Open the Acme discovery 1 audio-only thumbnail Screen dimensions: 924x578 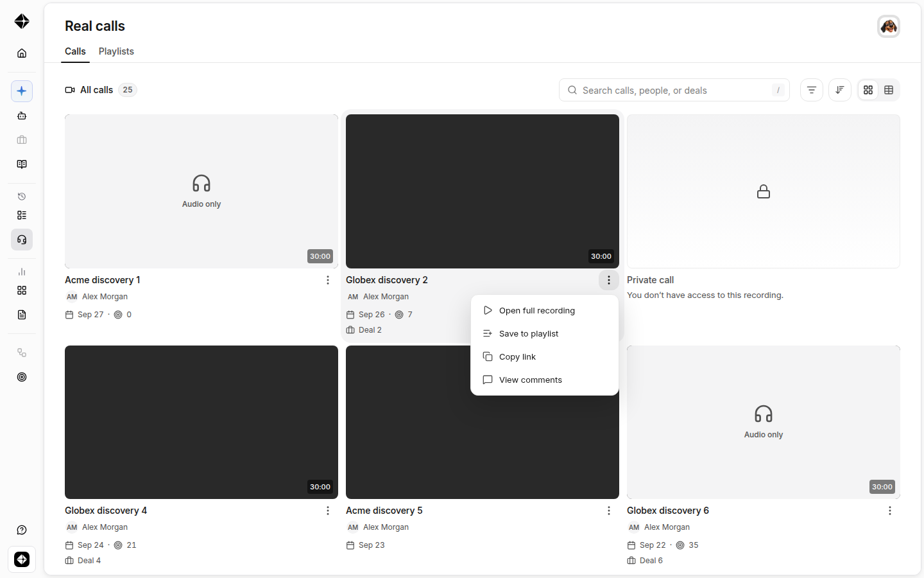point(201,191)
